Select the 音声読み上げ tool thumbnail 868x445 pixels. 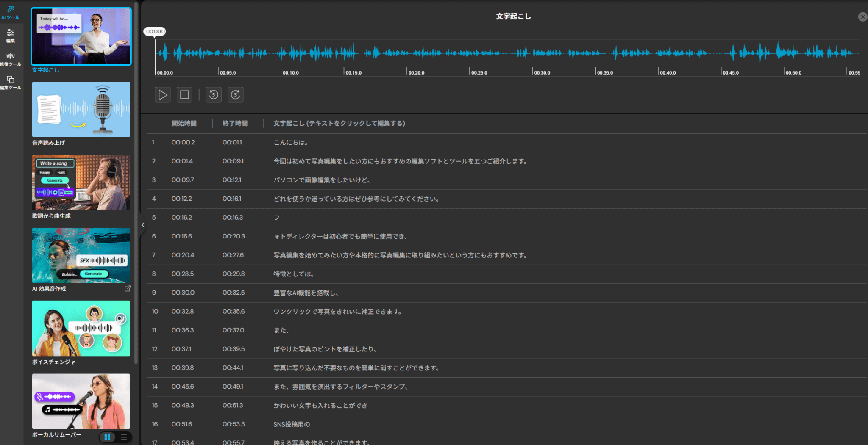point(81,109)
